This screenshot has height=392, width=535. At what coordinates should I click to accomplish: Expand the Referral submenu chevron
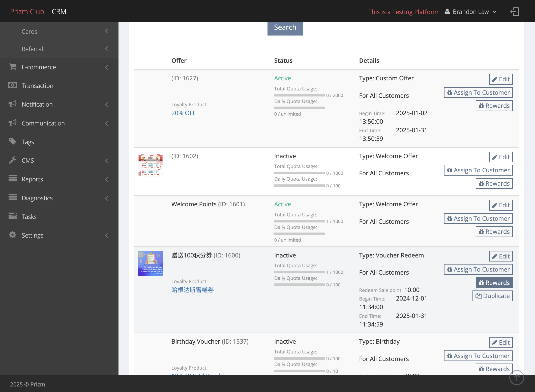pos(107,48)
